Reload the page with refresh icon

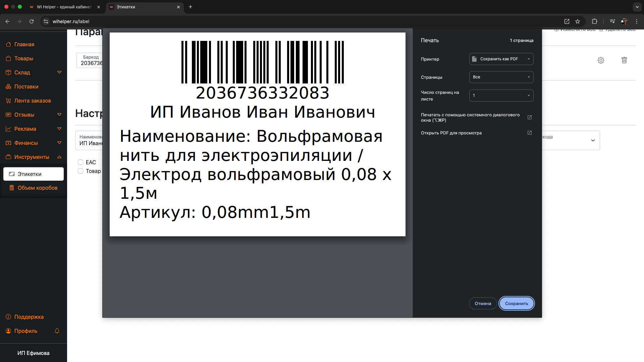point(32,21)
